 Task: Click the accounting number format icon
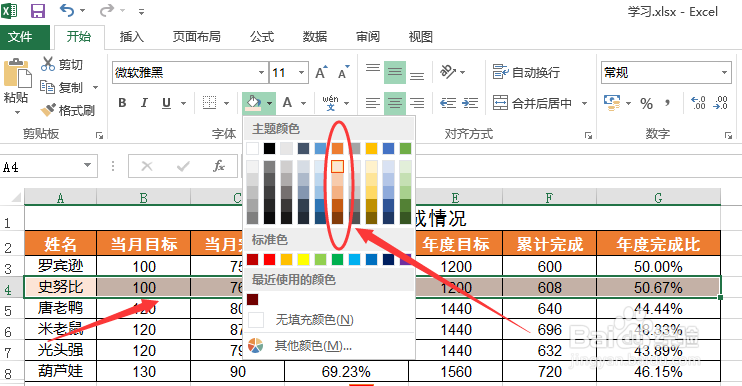point(612,103)
